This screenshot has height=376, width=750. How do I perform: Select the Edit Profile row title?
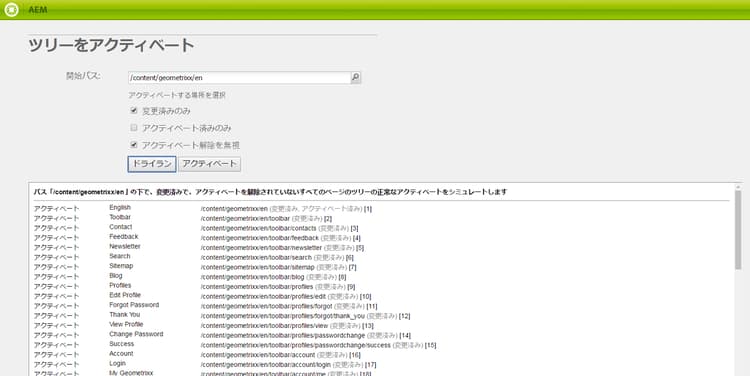click(125, 295)
